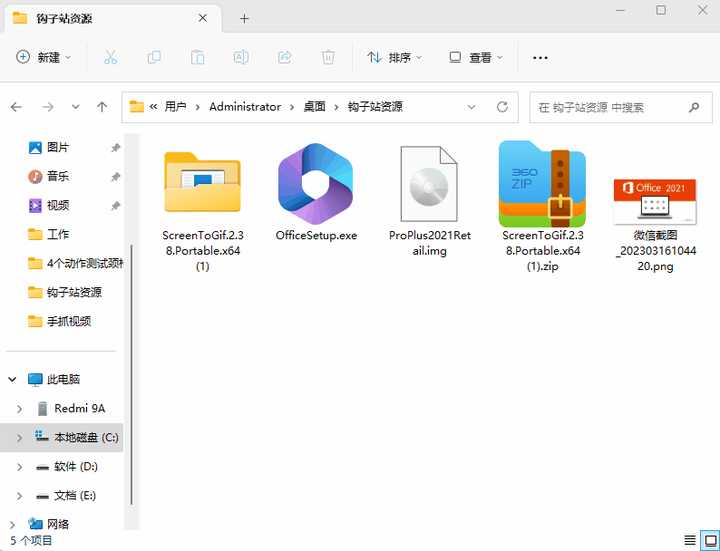Viewport: 720px width, 551px height.
Task: Expand the 软件 (D:) node
Action: tap(19, 467)
